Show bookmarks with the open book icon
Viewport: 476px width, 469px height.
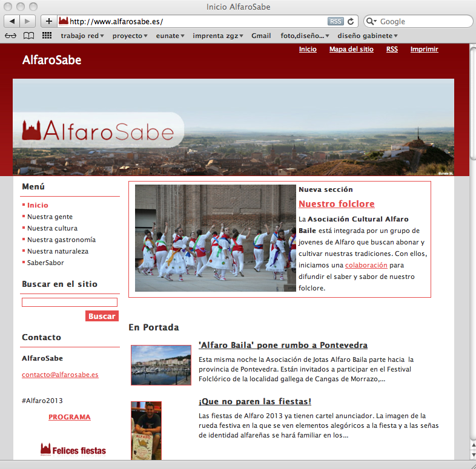(28, 36)
